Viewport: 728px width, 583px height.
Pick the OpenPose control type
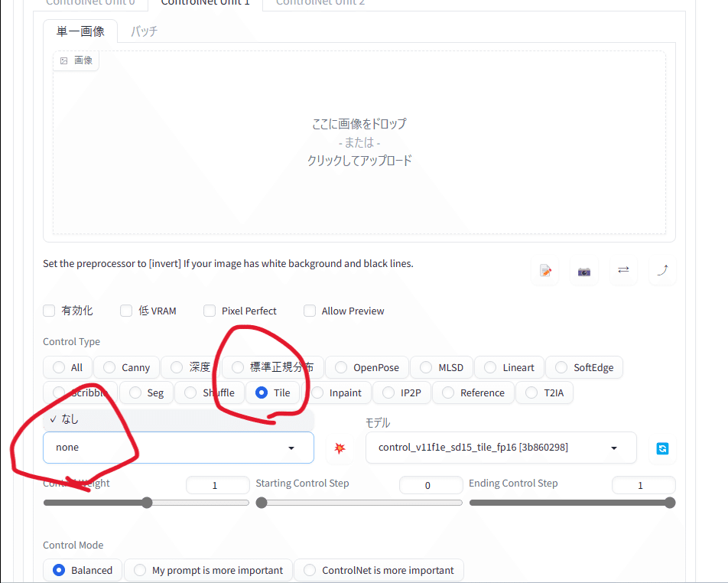tap(367, 367)
